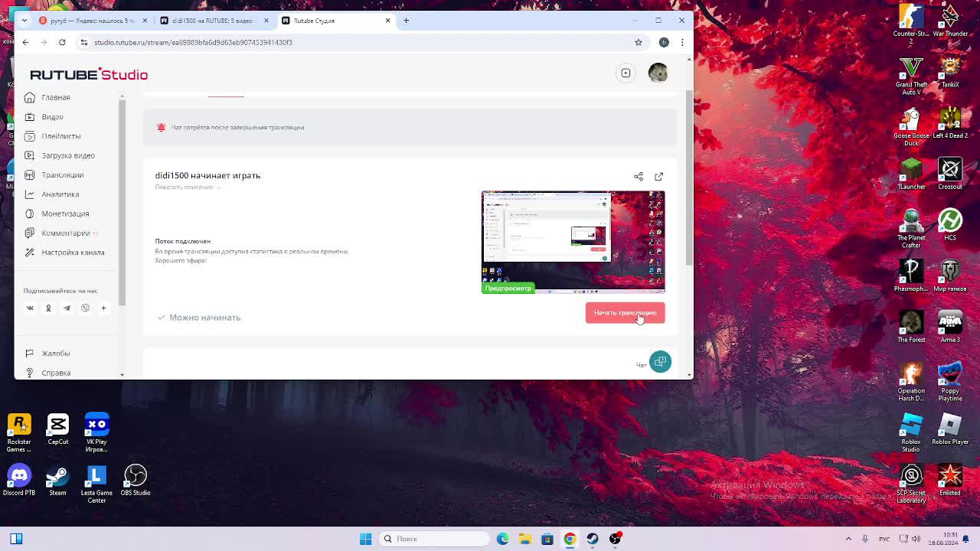This screenshot has width=980, height=551.
Task: Open OBS from the taskbar
Action: pyautogui.click(x=615, y=539)
